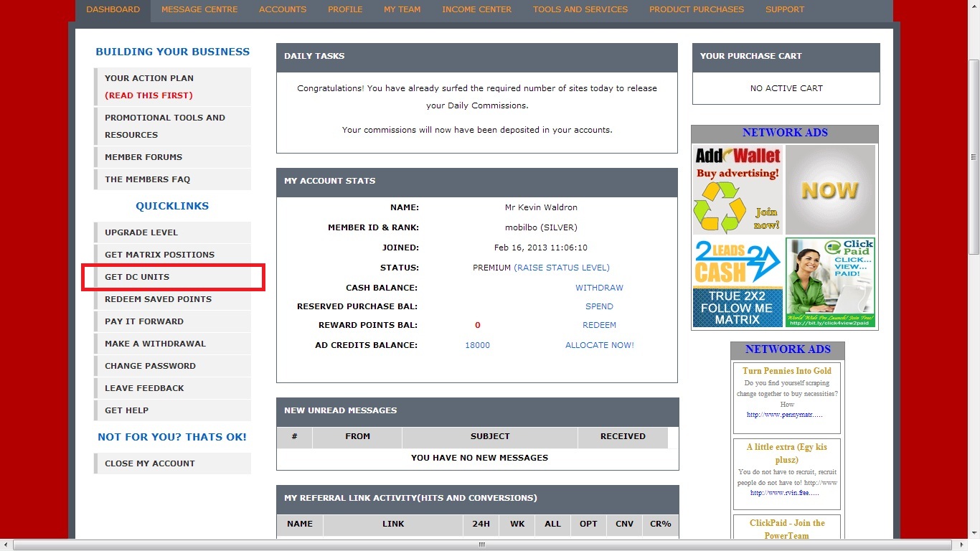Click the scroll up arrow
This screenshot has height=551, width=980.
pos(974,6)
